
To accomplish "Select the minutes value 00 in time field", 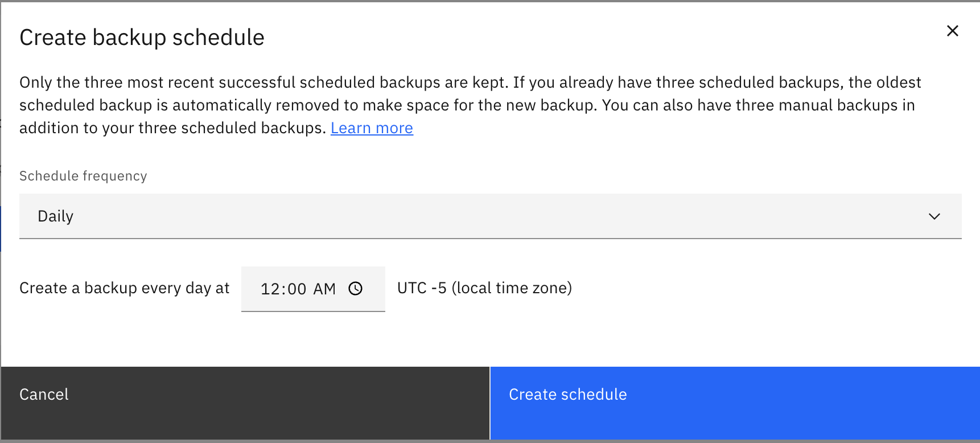I will click(297, 289).
